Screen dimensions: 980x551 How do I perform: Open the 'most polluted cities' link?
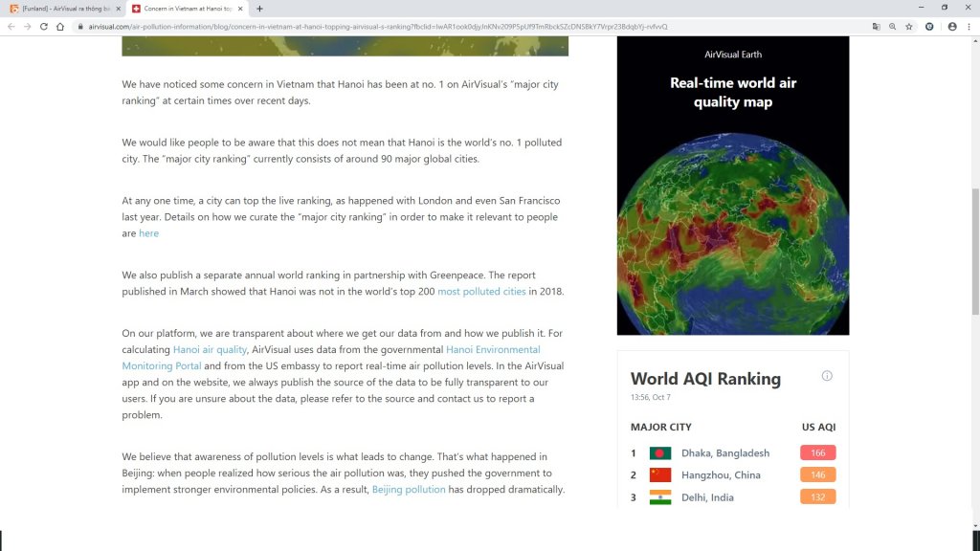coord(481,291)
